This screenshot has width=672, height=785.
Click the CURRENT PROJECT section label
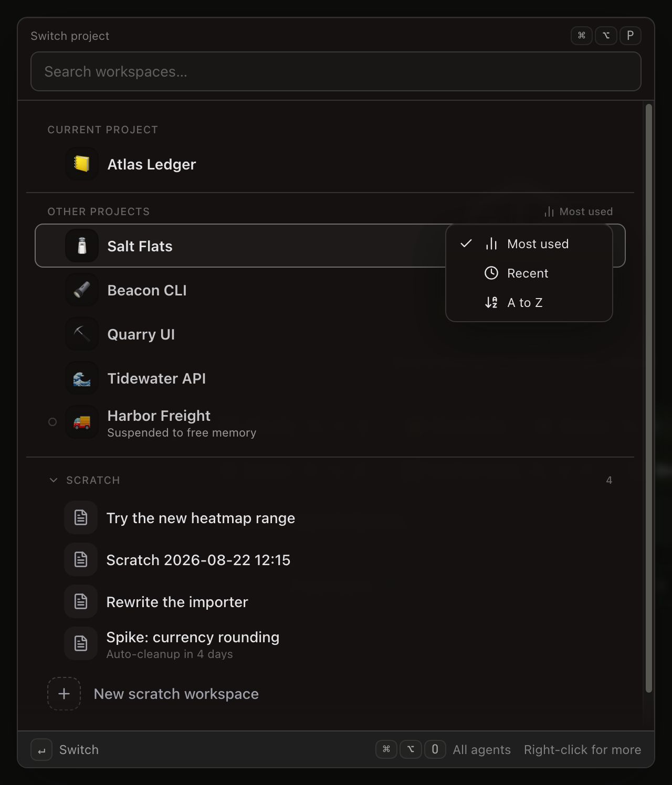(x=102, y=130)
